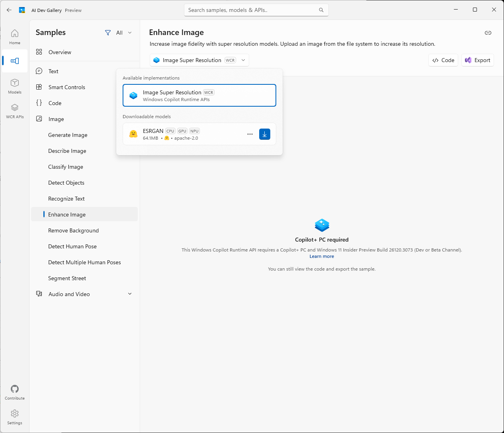Click the Export button
The height and width of the screenshot is (433, 504).
477,60
